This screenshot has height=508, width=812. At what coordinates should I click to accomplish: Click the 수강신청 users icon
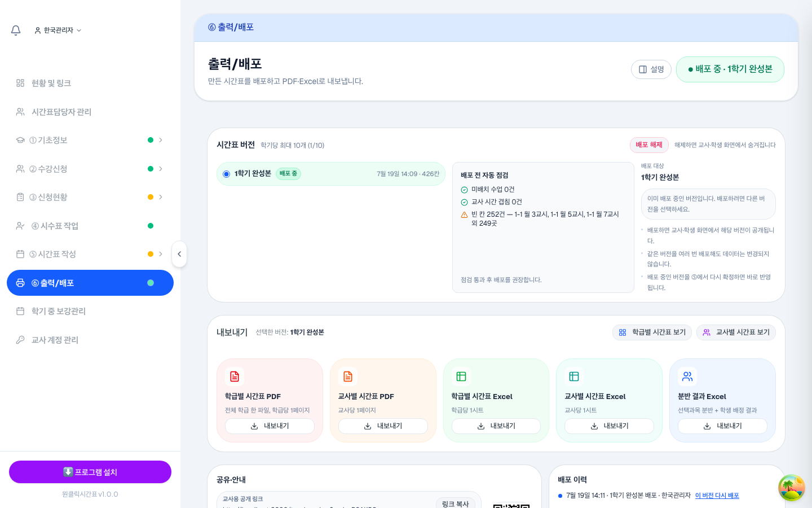tap(20, 169)
